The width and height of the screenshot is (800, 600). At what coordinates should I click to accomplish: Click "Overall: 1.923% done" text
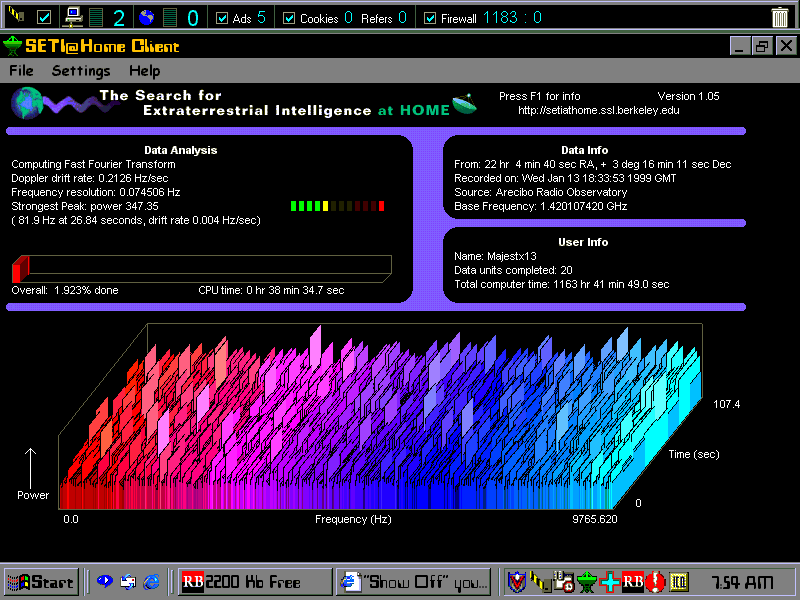point(65,290)
